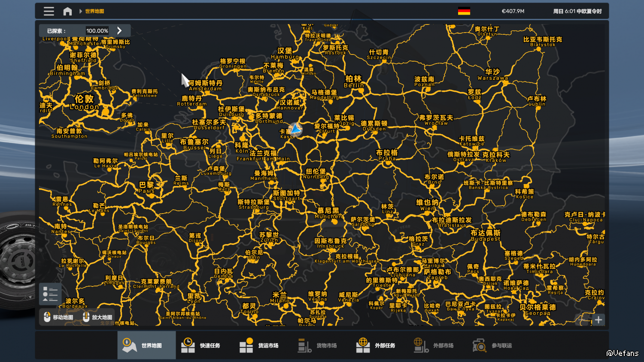Select Le Havre on the map
This screenshot has height=362, width=644.
(106, 163)
